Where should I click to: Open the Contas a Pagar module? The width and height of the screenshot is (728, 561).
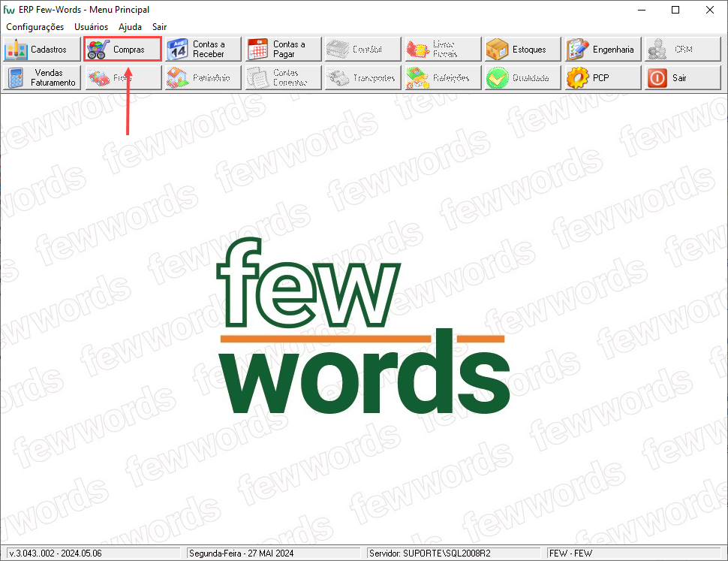[x=283, y=50]
